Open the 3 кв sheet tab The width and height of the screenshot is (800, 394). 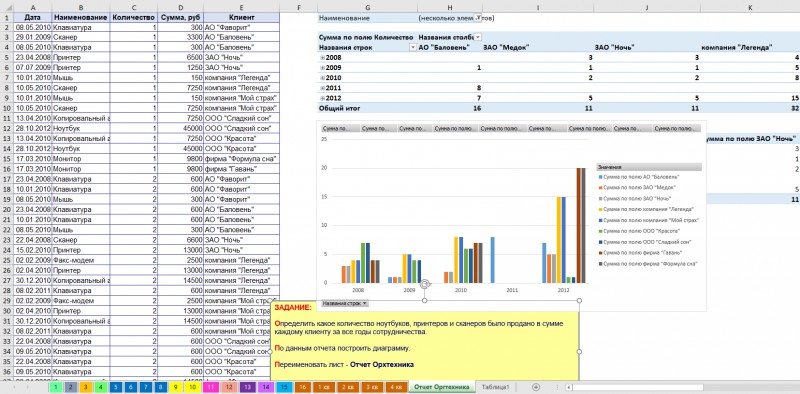[371, 387]
